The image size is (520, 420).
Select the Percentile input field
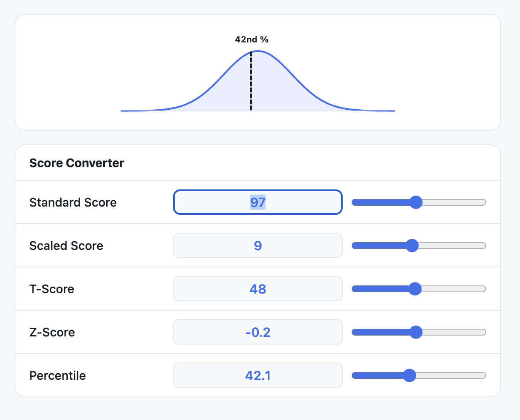257,375
